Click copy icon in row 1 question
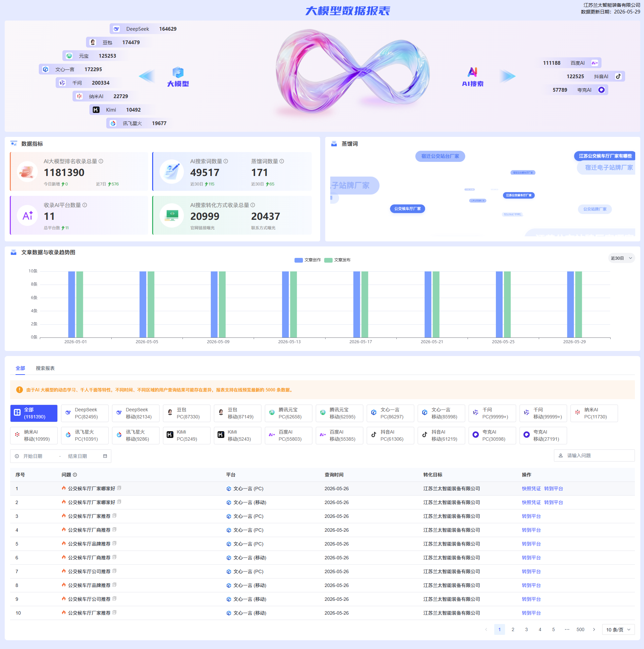The height and width of the screenshot is (649, 644). pos(119,488)
